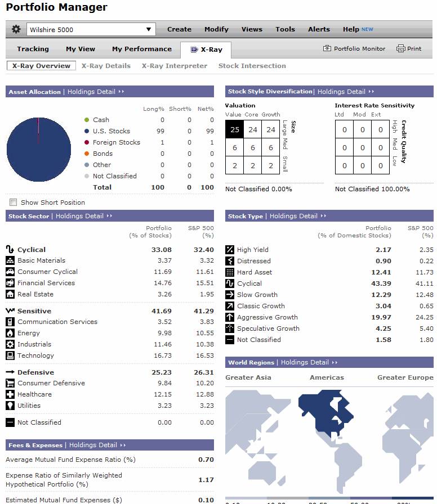Click the Large Value style box cell
This screenshot has width=437, height=504.
(x=235, y=130)
